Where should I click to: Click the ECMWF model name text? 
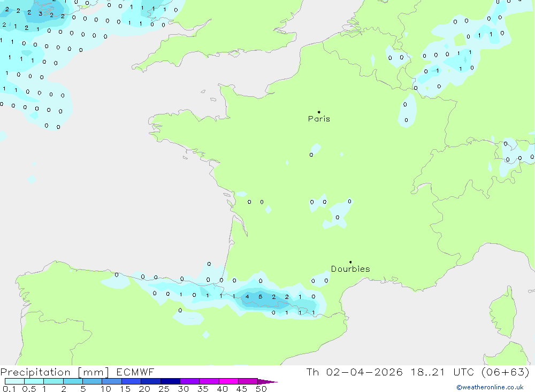pyautogui.click(x=135, y=372)
